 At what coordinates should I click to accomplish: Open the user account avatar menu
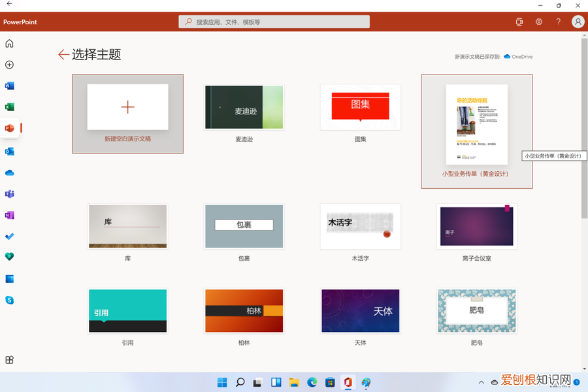(x=578, y=22)
